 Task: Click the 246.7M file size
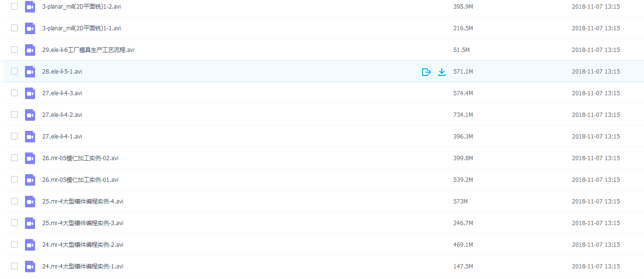tap(463, 223)
